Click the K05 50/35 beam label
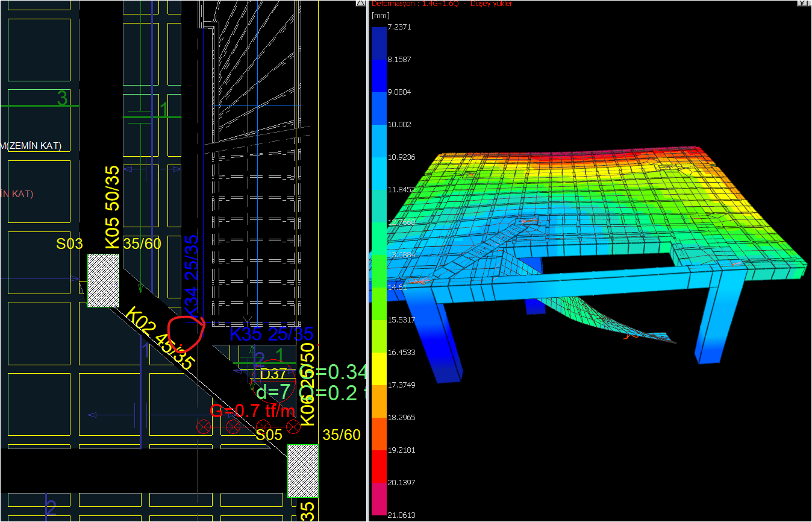Screen dimensions: 812x522 coord(113,207)
